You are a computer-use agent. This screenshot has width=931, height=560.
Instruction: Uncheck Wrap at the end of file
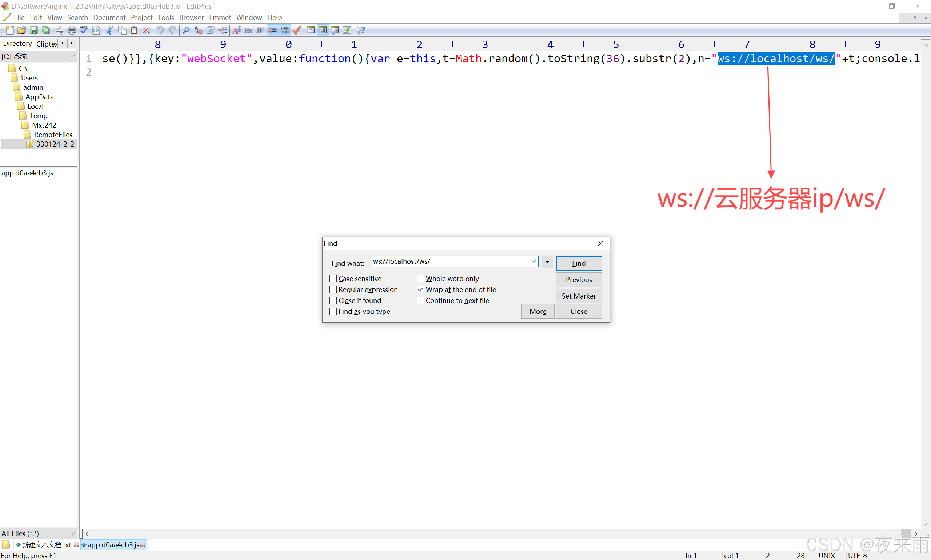[x=420, y=289]
